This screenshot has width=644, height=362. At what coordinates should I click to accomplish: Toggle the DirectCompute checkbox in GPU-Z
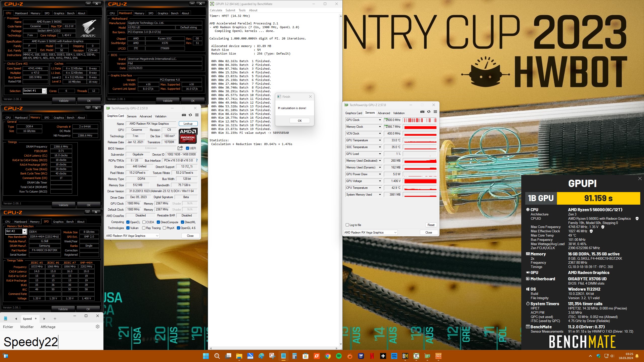pos(158,222)
